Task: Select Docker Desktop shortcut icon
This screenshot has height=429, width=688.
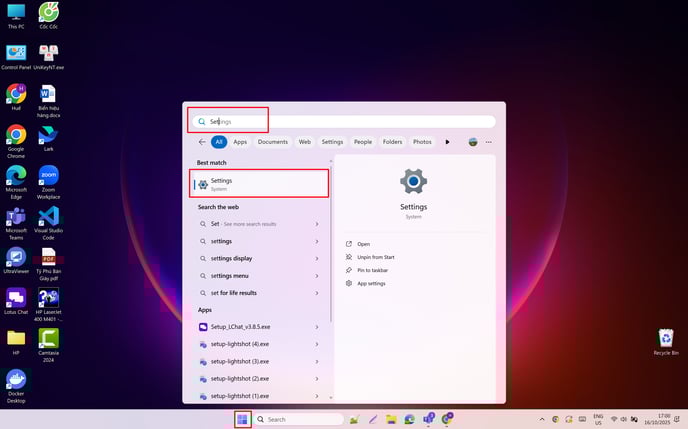Action: point(16,379)
